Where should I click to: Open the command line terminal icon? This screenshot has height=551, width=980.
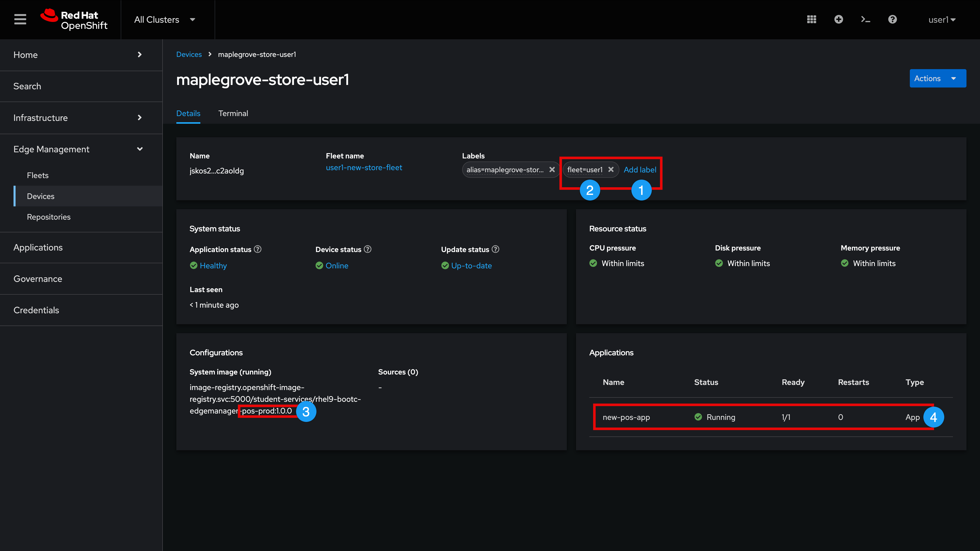[x=865, y=19]
